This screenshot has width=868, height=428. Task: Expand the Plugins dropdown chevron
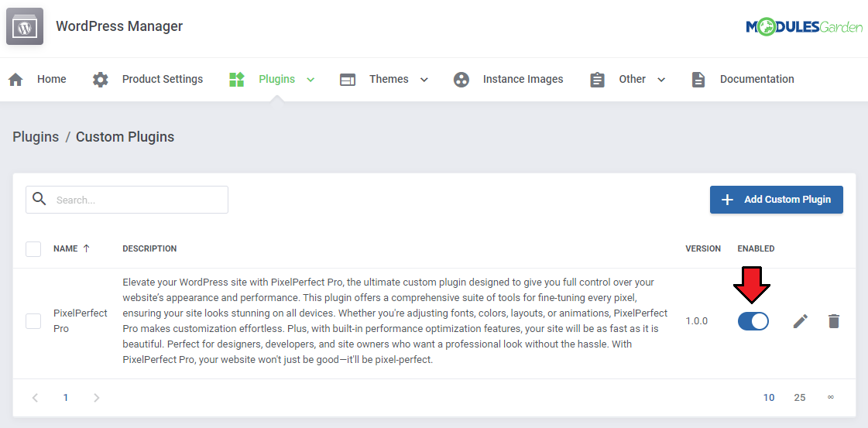310,80
